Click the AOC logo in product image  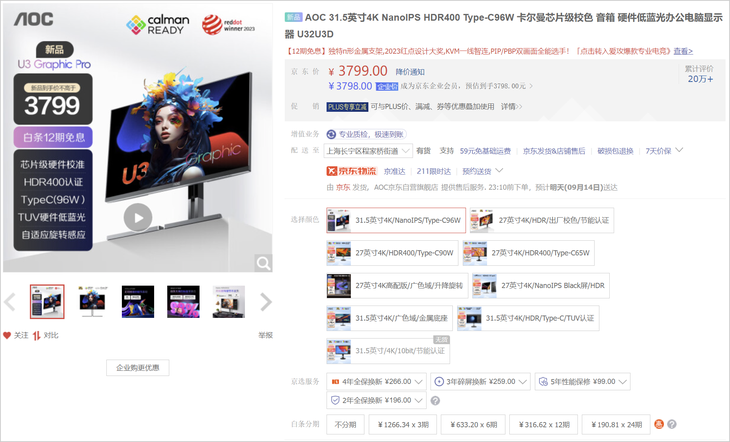34,19
